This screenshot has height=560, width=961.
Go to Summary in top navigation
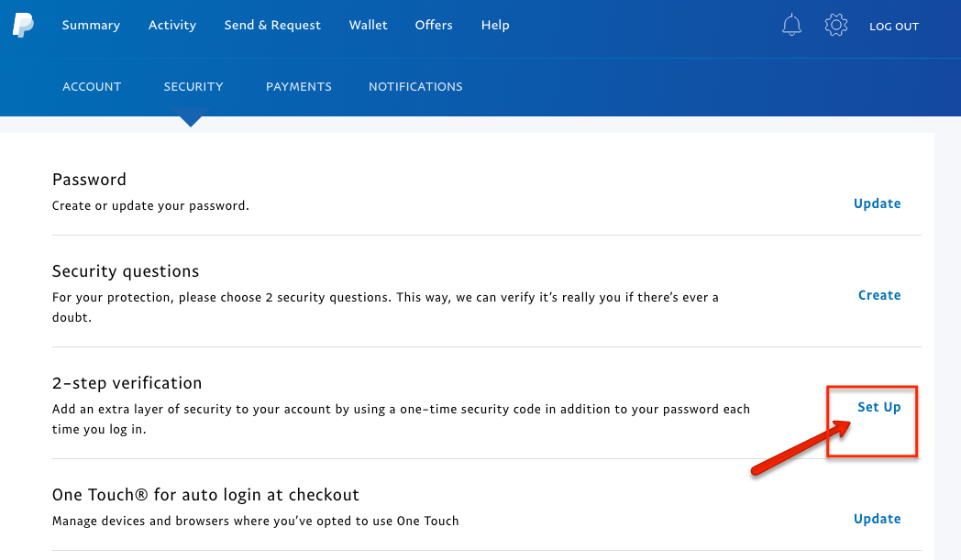(x=91, y=25)
